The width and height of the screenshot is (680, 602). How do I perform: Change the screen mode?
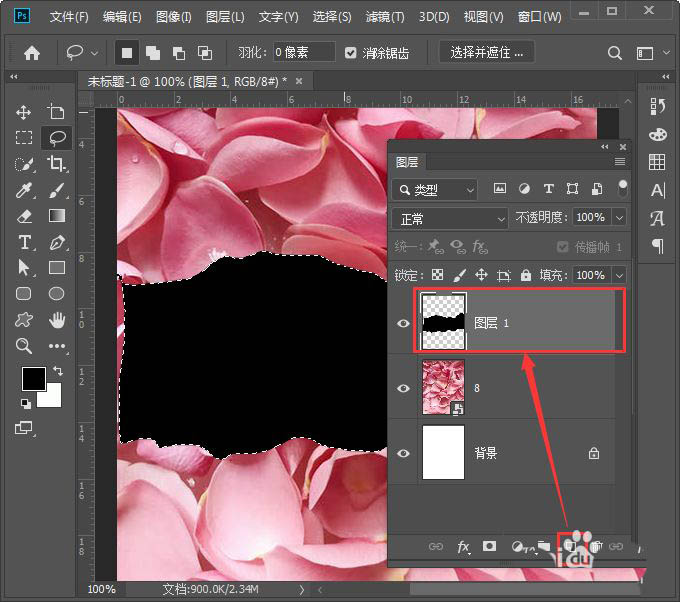23,428
